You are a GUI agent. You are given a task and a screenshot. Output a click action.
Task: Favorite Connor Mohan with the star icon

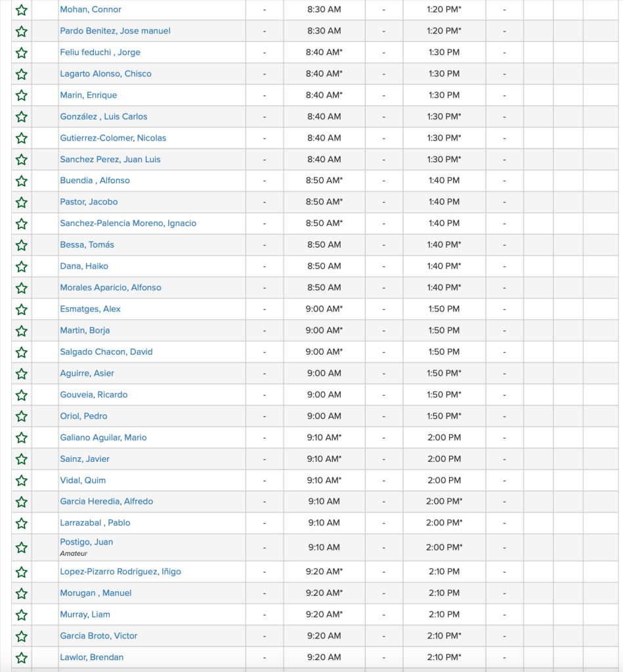[22, 10]
